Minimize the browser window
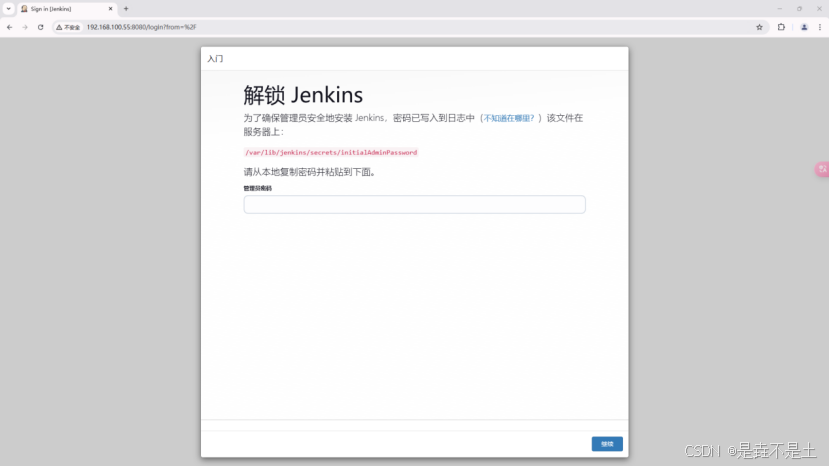Screen dimensions: 829x467 (779, 8)
